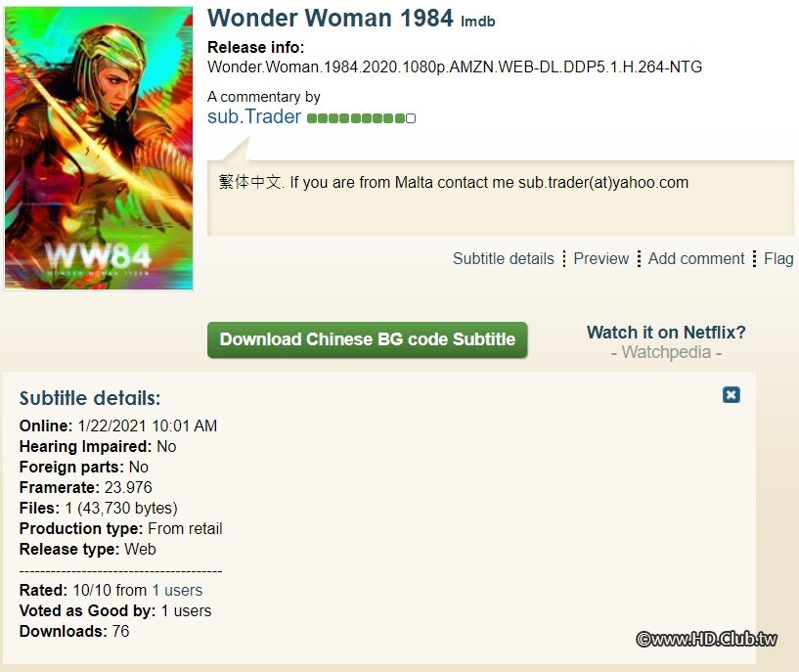Select the release info filename text
This screenshot has height=672, width=799.
pyautogui.click(x=455, y=67)
